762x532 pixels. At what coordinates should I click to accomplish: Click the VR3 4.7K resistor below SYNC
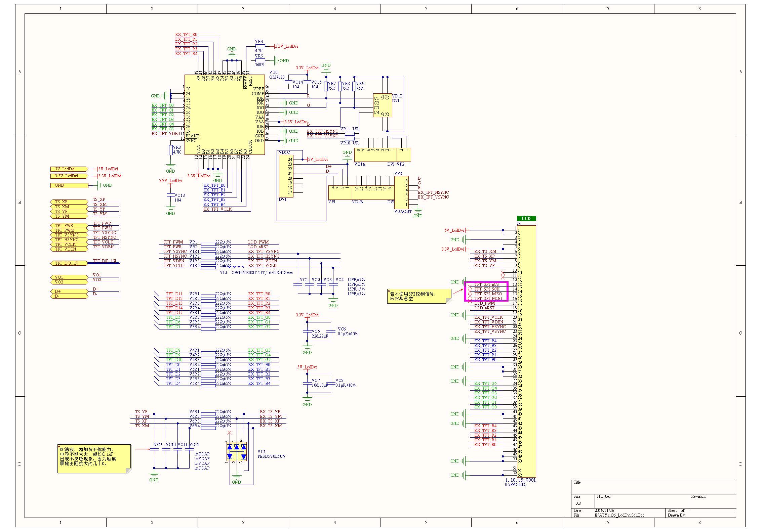tap(171, 150)
